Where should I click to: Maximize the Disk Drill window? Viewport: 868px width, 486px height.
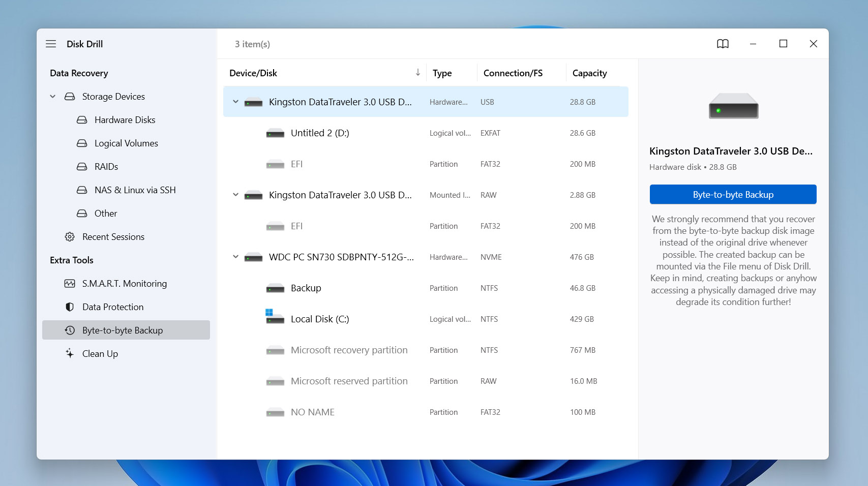(783, 44)
